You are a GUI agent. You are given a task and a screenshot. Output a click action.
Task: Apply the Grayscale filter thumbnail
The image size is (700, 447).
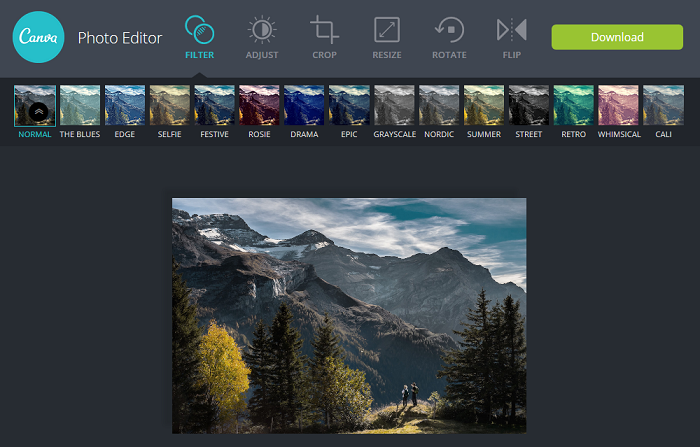click(394, 105)
